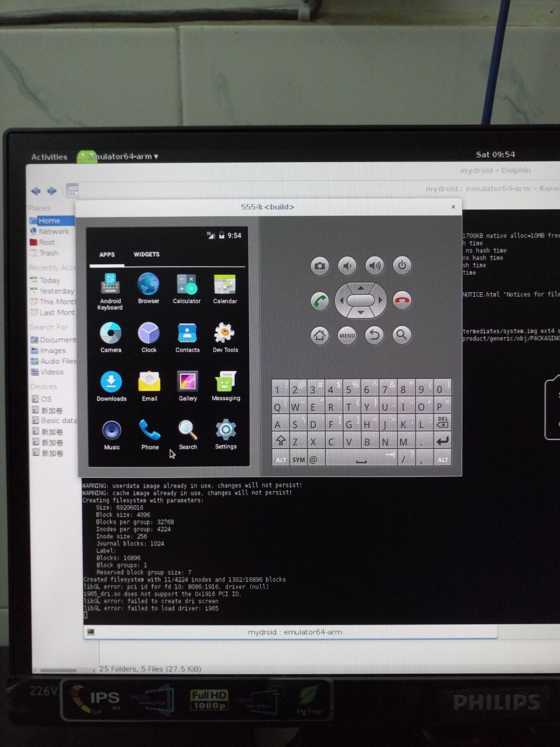Click the D-pad left arrow
Viewport: 560px width, 747px height.
tap(341, 301)
